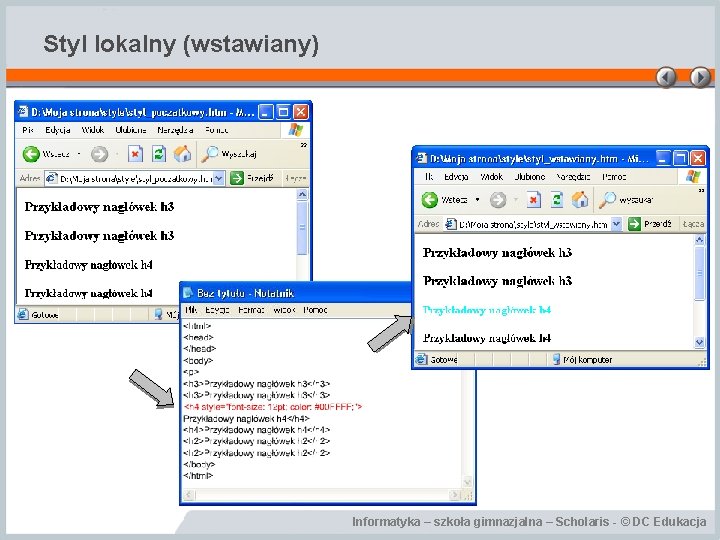Open Edycja menu in styl_poczatkowy window

(x=58, y=130)
